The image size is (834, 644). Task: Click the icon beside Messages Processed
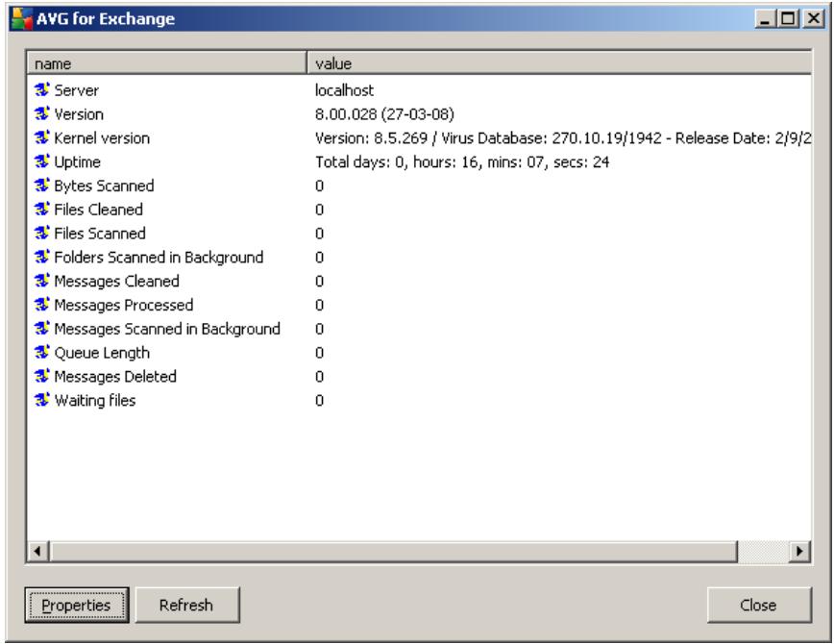(42, 305)
